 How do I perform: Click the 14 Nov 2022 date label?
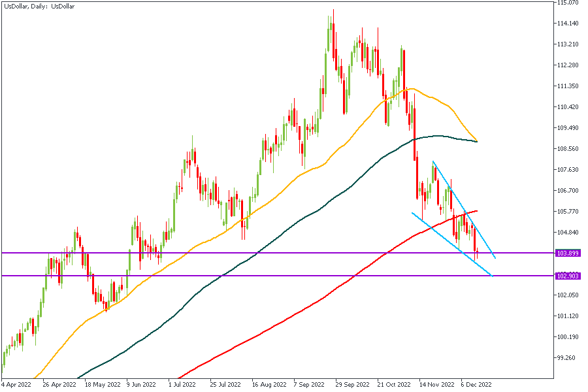click(436, 385)
